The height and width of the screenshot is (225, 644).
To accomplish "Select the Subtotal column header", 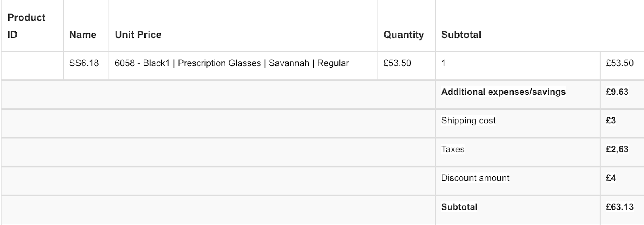I will click(461, 35).
